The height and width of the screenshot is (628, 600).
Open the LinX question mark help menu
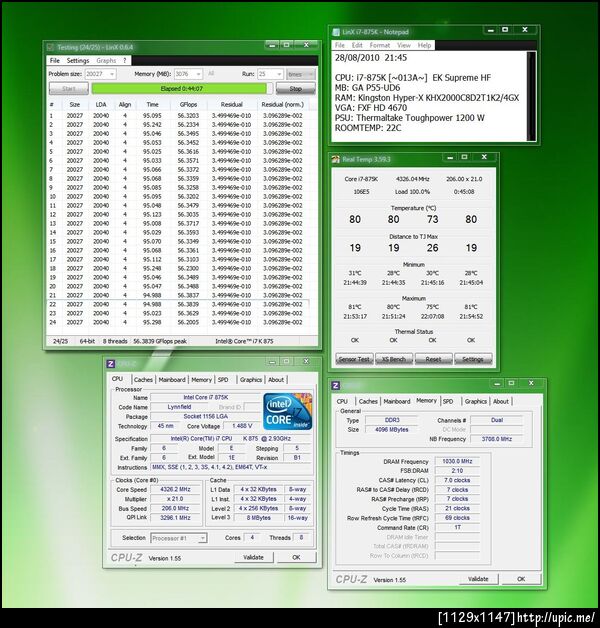pos(125,60)
